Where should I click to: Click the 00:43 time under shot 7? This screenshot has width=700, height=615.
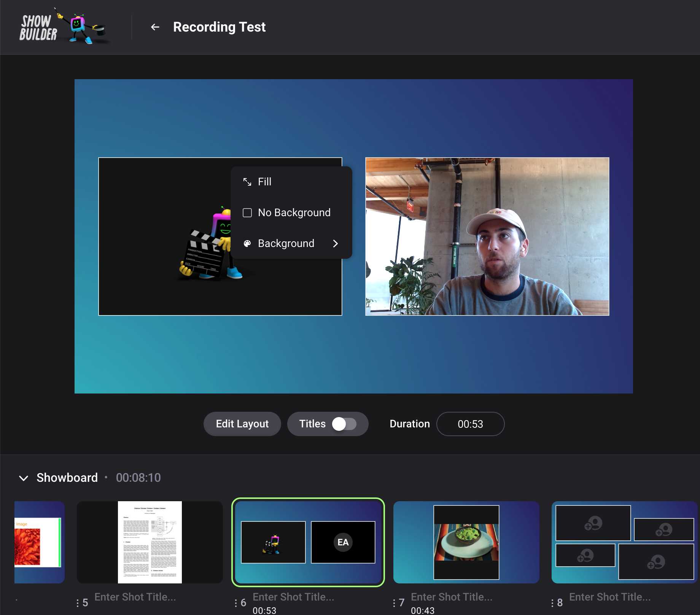coord(423,610)
